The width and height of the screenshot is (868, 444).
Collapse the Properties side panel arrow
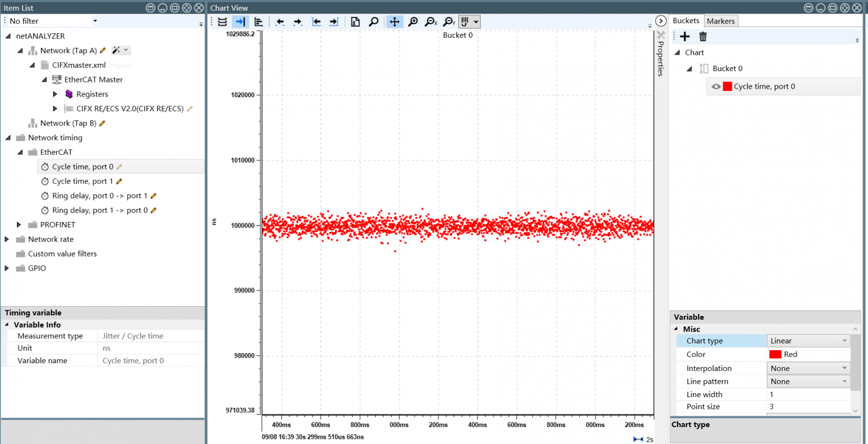[661, 21]
